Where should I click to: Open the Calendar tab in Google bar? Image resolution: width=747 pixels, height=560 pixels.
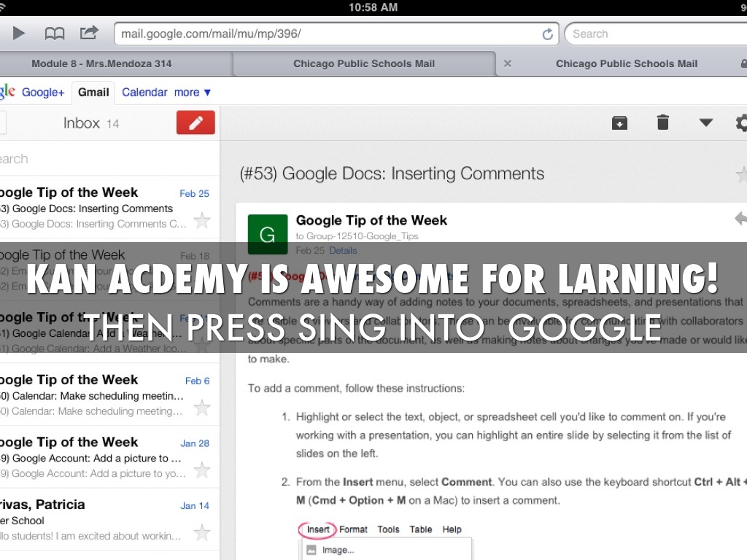click(x=144, y=93)
